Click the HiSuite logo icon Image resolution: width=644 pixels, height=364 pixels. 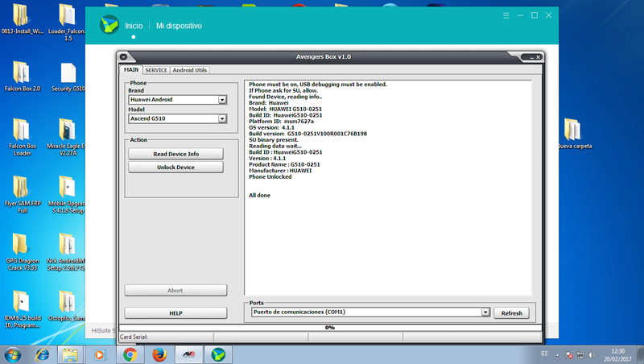(109, 25)
